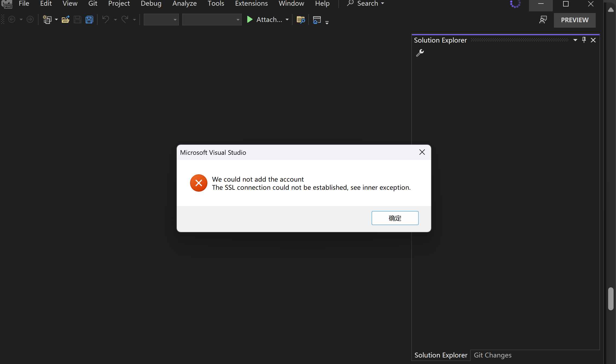Click the Navigate Forward arrow icon

[x=30, y=20]
